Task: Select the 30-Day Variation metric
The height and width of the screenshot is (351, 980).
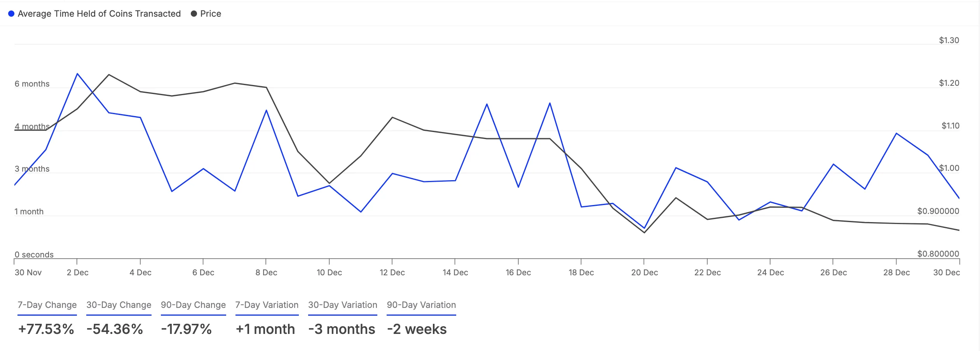Action: pos(343,305)
